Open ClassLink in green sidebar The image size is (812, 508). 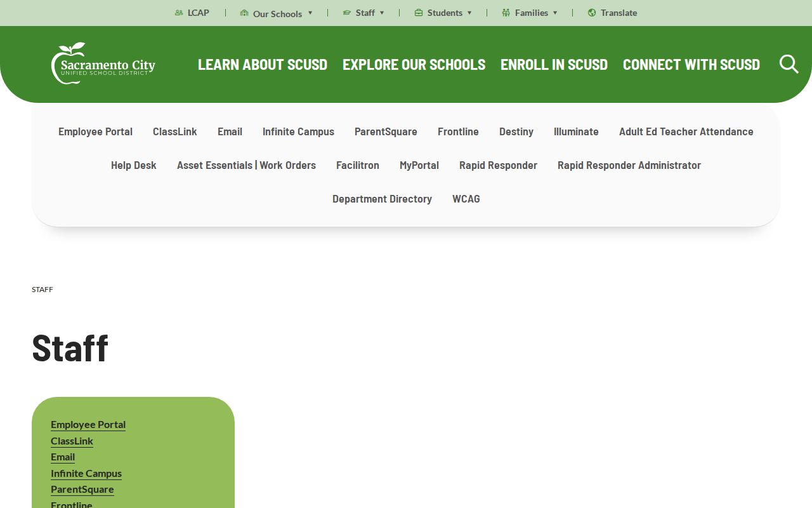(x=72, y=441)
